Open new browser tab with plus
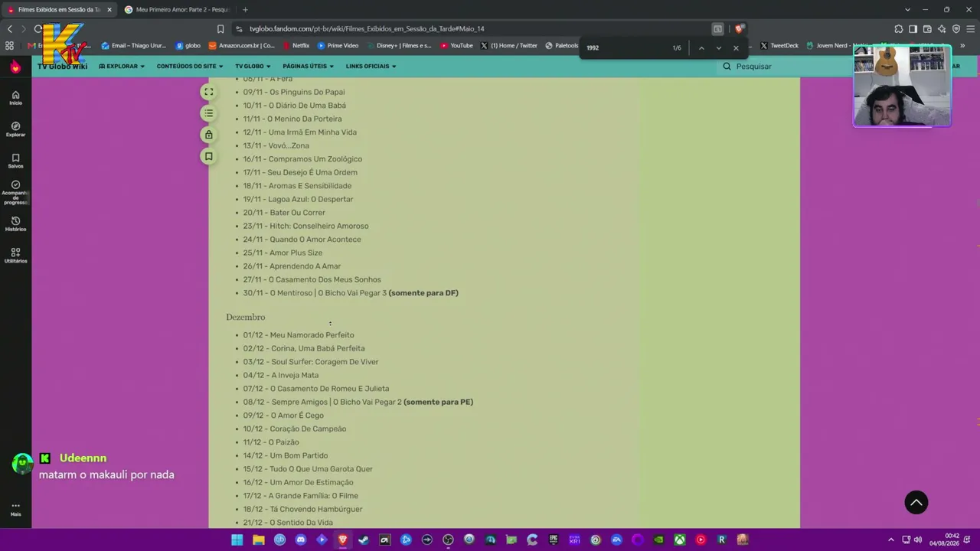Viewport: 980px width, 551px height. point(245,9)
